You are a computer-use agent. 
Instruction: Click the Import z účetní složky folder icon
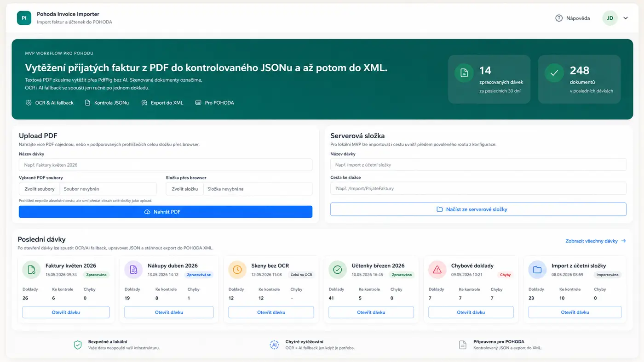537,270
